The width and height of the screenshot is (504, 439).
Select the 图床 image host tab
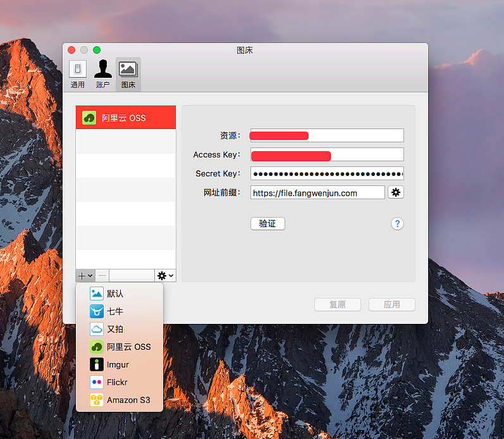click(128, 75)
